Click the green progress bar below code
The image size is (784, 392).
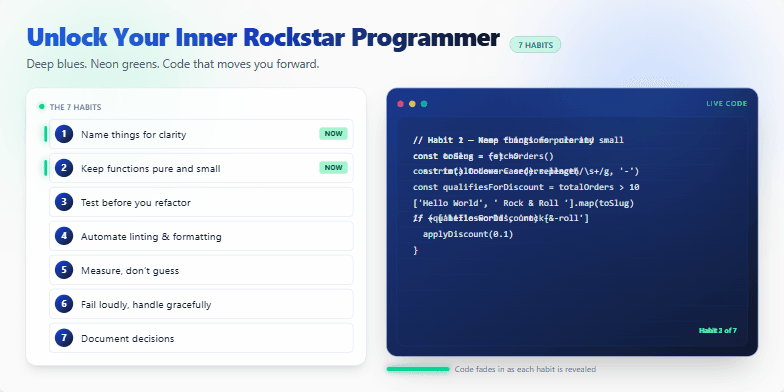[x=418, y=369]
